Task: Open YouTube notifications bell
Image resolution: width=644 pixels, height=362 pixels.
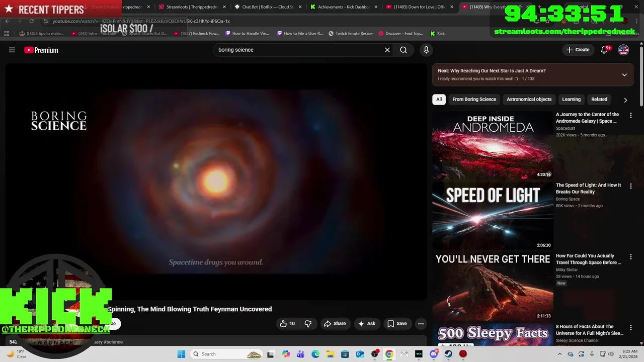Action: tap(605, 50)
